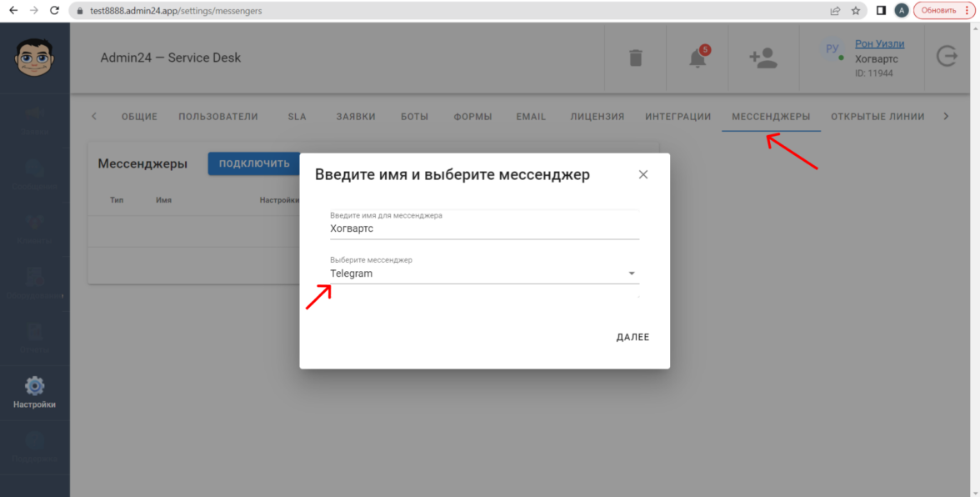Image resolution: width=980 pixels, height=497 pixels.
Task: Click the browser Обновить update button
Action: pos(942,11)
